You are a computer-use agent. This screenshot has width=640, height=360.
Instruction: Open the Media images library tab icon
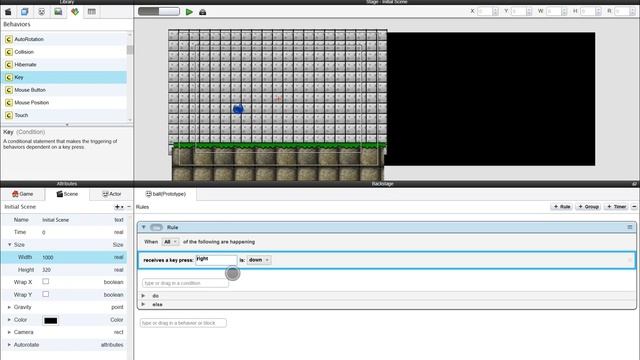58,12
